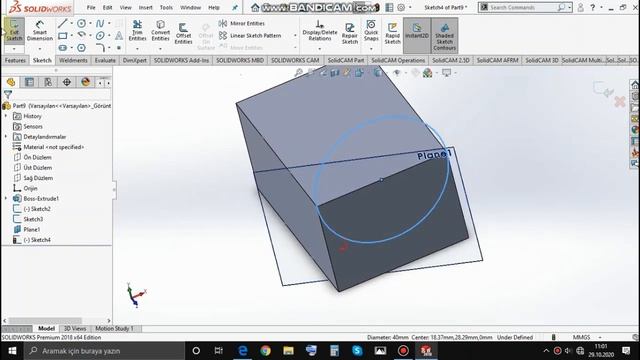Image resolution: width=640 pixels, height=360 pixels.
Task: Click the Convert Entities tool
Action: [x=160, y=31]
